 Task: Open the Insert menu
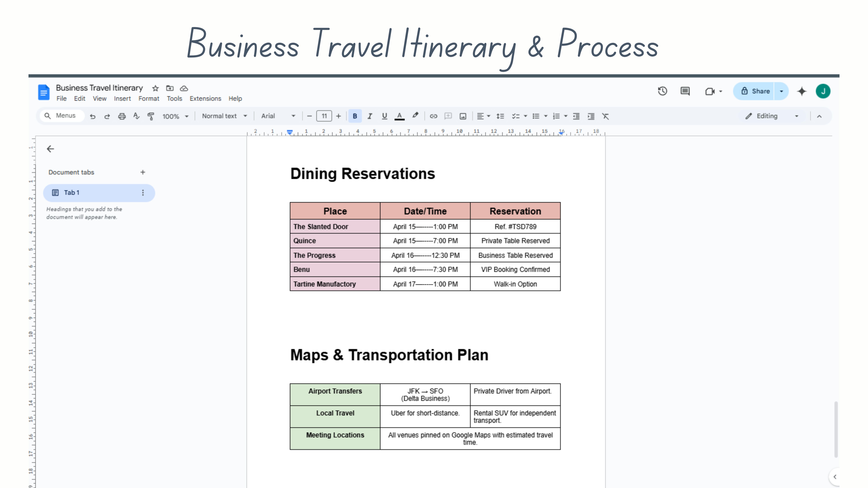[x=122, y=99]
